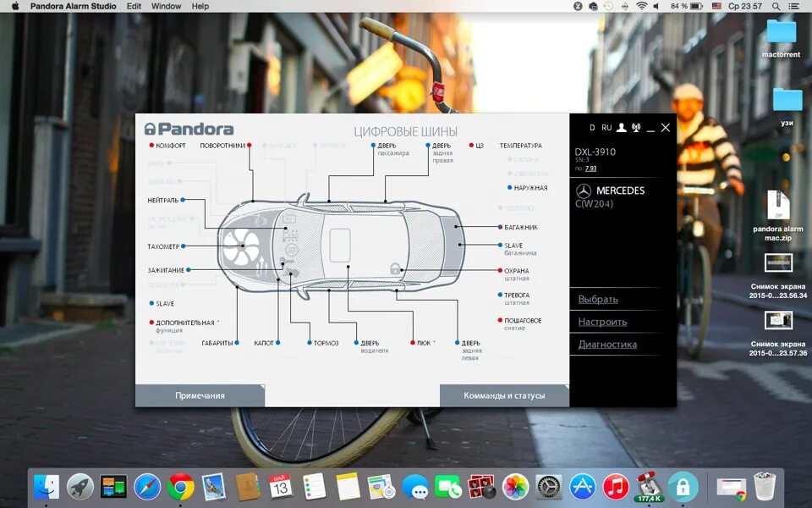Select ОХРАНА штатная label
The width and height of the screenshot is (812, 508).
click(x=517, y=274)
